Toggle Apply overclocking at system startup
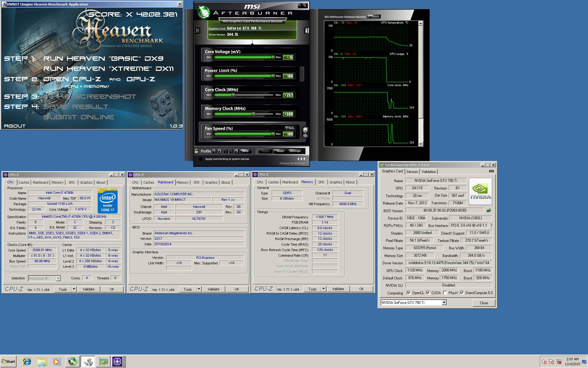This screenshot has width=588, height=368. tap(201, 159)
